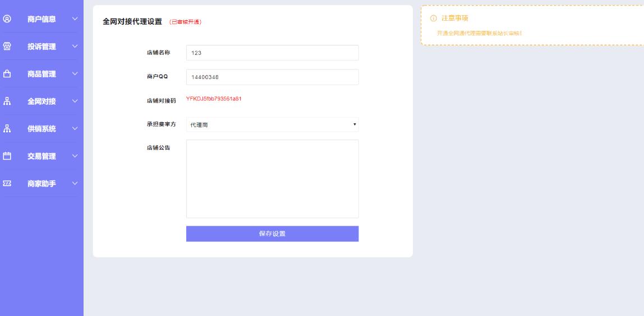The image size is (644, 316).
Task: Expand the 投诉管理 chevron arrow
Action: tap(75, 47)
